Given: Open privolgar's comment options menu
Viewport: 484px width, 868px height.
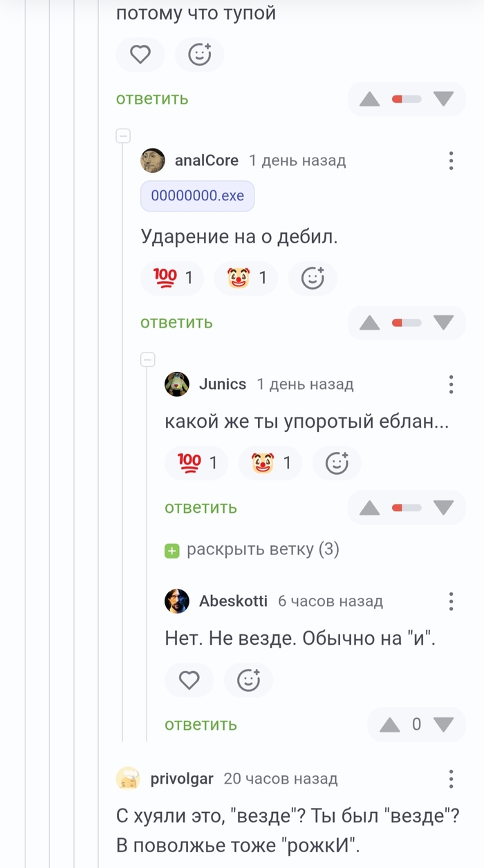Looking at the screenshot, I should click(451, 779).
